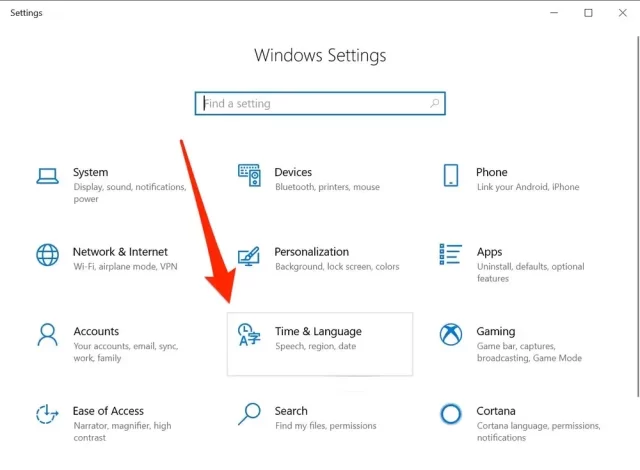Open the Personalization title
This screenshot has width=640, height=470.
pos(311,252)
